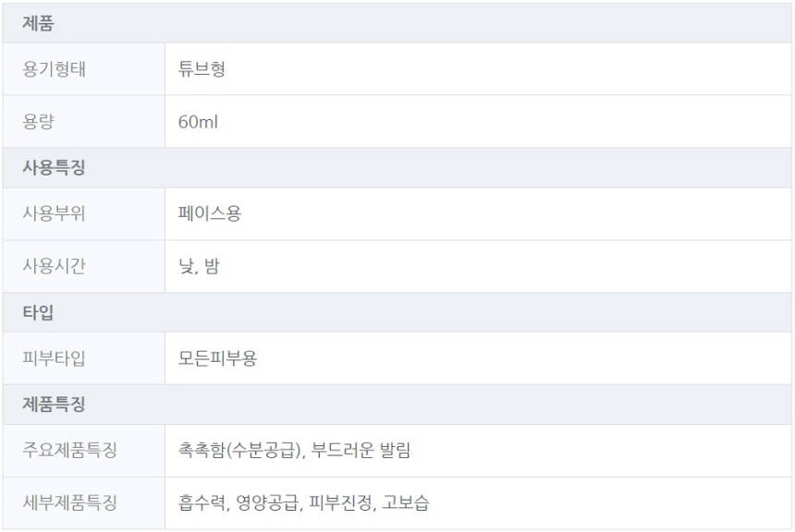This screenshot has width=795, height=532.
Task: Click the 타입 section header
Action: pyautogui.click(x=38, y=312)
